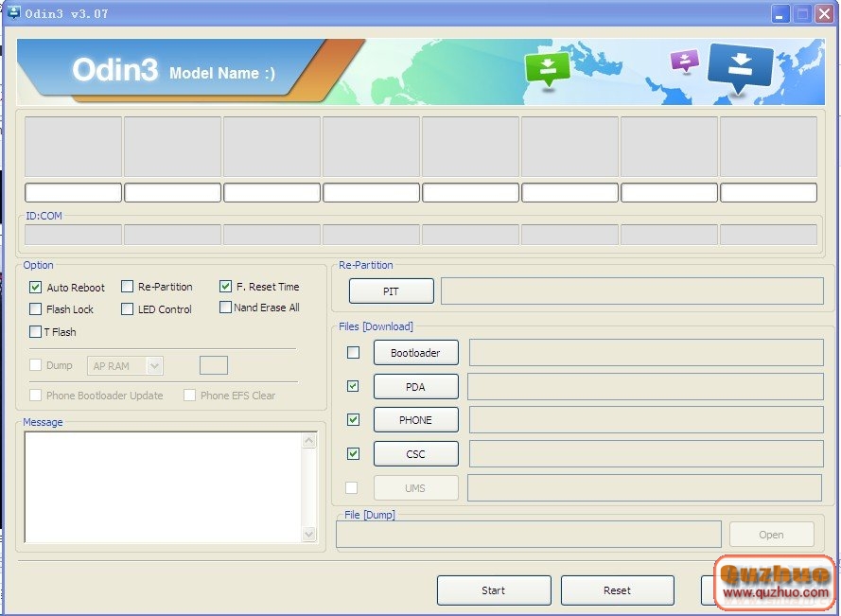Image resolution: width=841 pixels, height=616 pixels.
Task: Click the greyed UMS button
Action: pos(415,487)
